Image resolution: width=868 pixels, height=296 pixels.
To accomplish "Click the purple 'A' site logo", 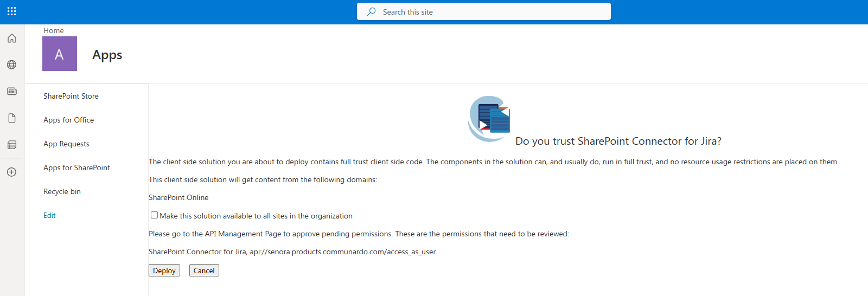I will [60, 54].
